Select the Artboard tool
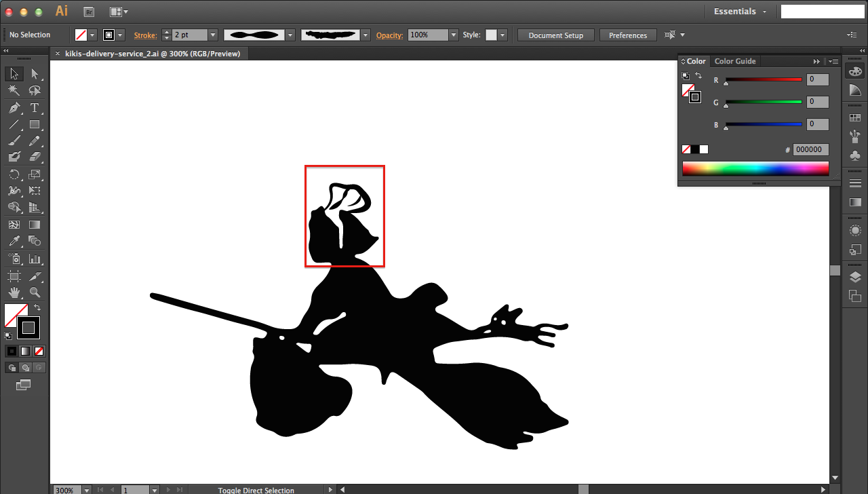The width and height of the screenshot is (868, 494). tap(14, 276)
